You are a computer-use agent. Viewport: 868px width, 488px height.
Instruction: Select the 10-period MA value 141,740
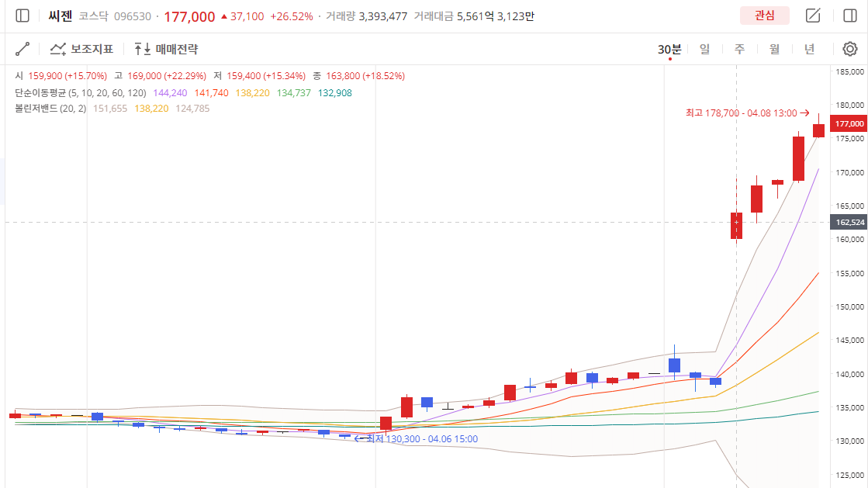212,93
